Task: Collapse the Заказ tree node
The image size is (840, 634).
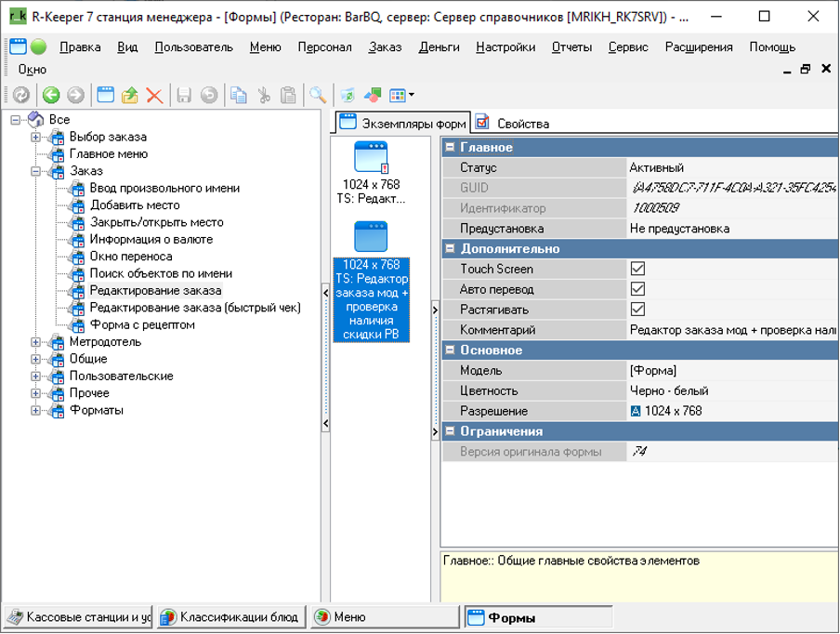Action: tap(35, 171)
